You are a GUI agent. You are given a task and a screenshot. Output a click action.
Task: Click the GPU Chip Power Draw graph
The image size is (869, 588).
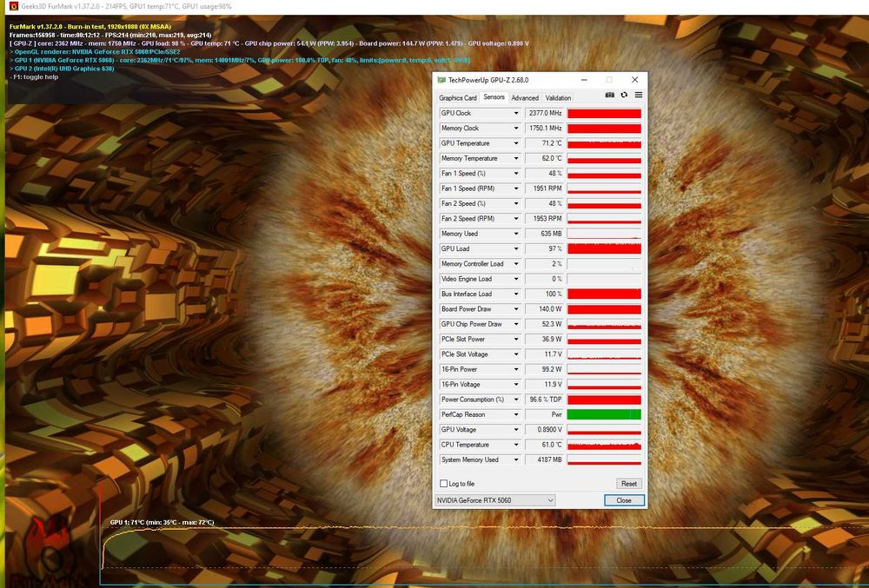coord(604,325)
